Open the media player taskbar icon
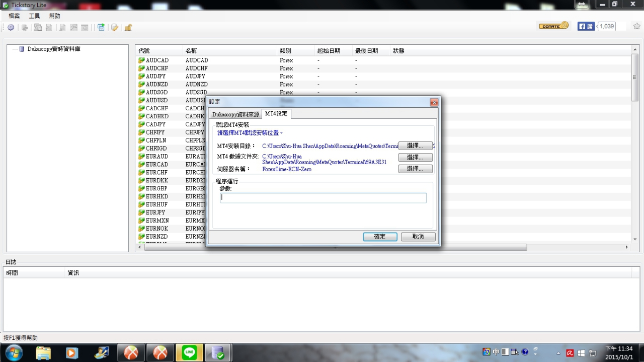 coord(72,353)
